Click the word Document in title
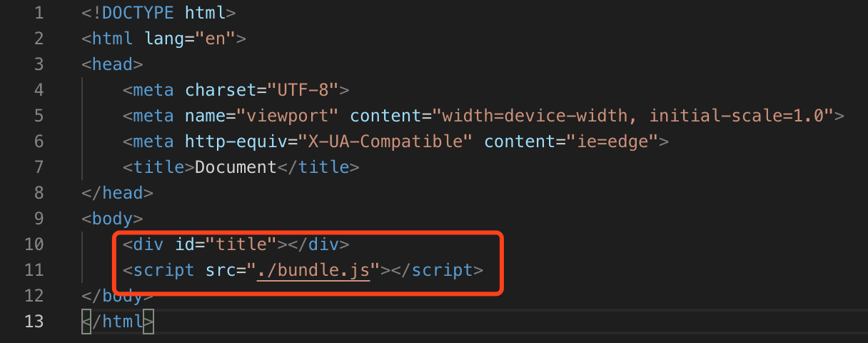Image resolution: width=868 pixels, height=343 pixels. (236, 167)
